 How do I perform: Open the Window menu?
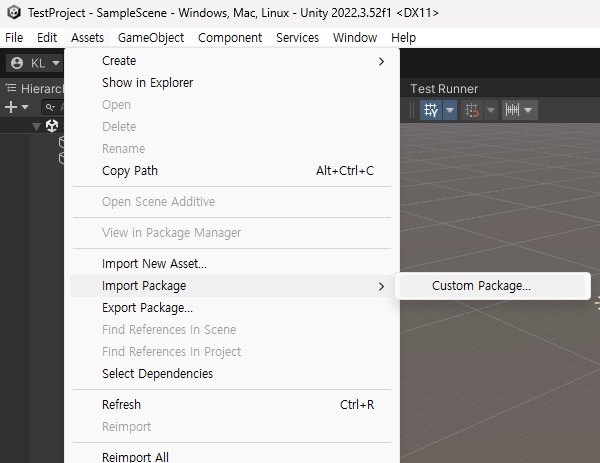[x=355, y=37]
